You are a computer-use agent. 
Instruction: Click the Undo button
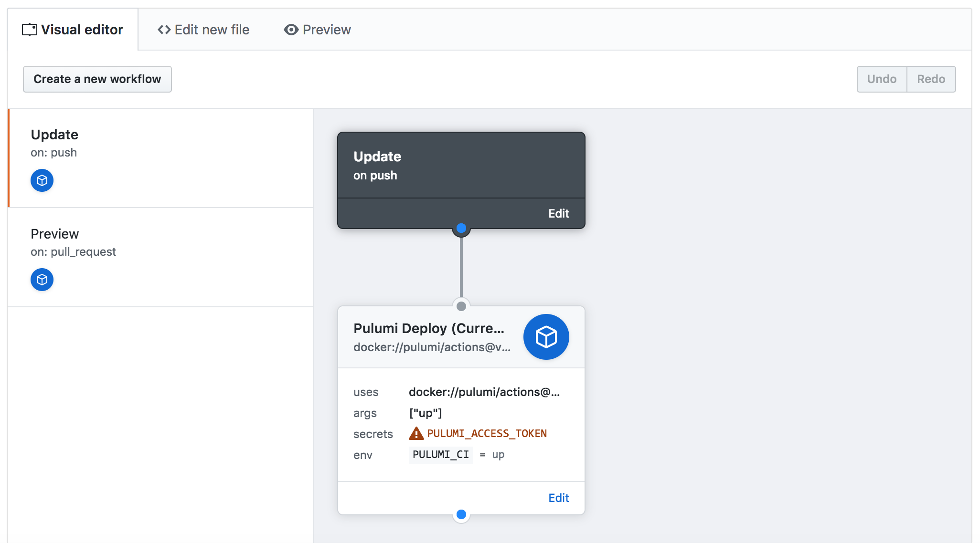coord(882,79)
